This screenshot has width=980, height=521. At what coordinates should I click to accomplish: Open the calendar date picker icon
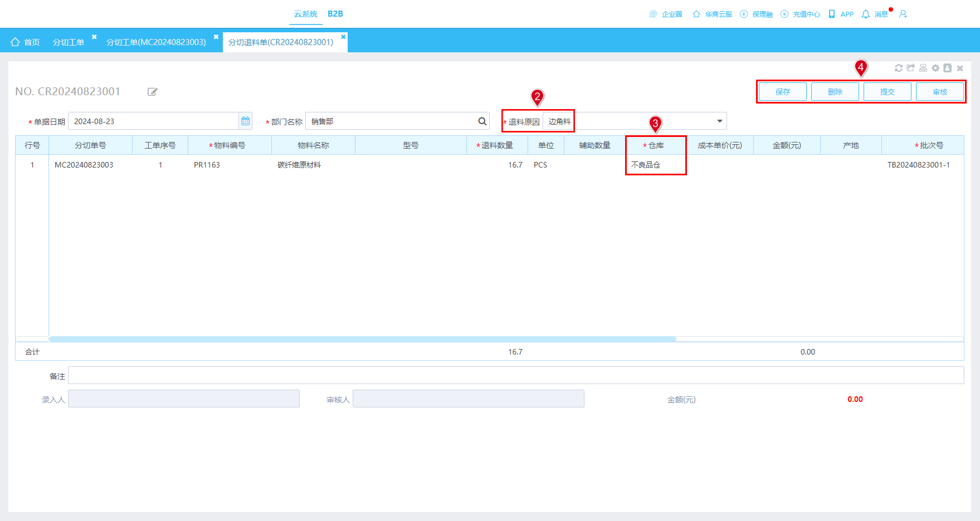tap(245, 121)
